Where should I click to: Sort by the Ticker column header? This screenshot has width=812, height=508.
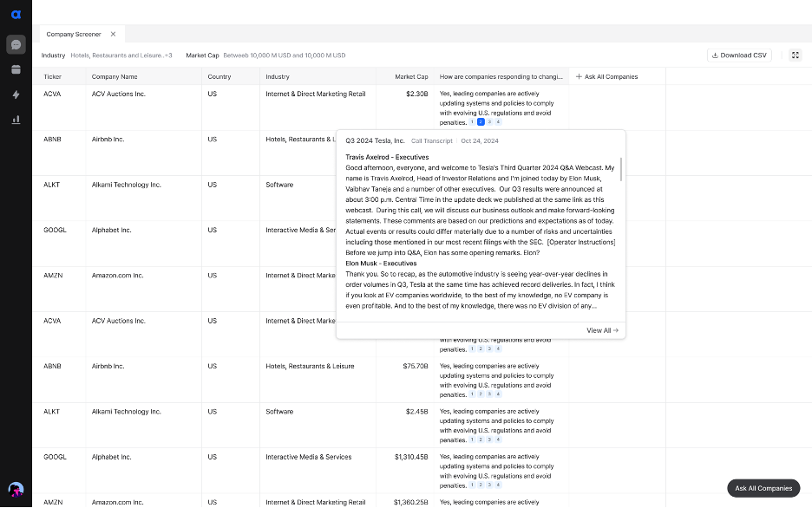click(52, 76)
